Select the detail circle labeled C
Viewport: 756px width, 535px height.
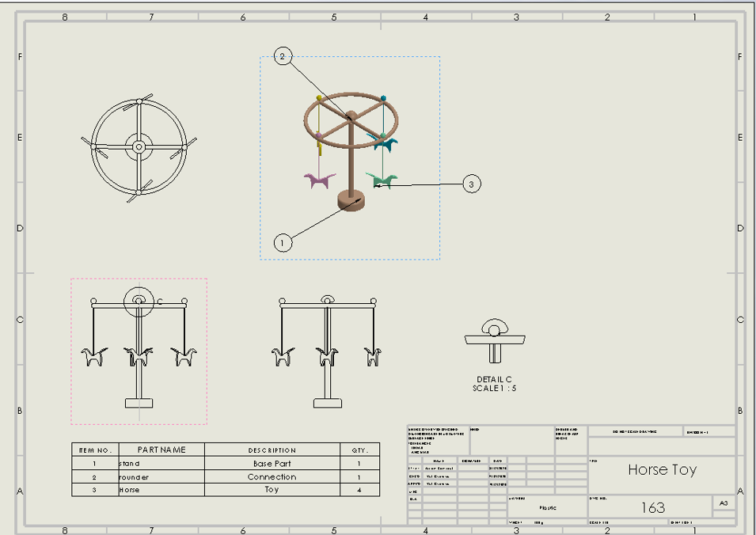pos(139,302)
